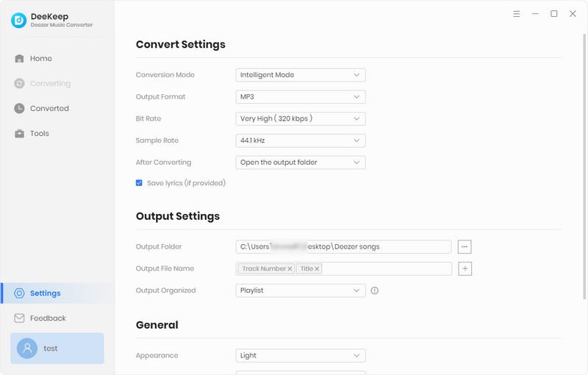The width and height of the screenshot is (588, 375).
Task: Open the hamburger menu icon in title bar
Action: (x=517, y=14)
